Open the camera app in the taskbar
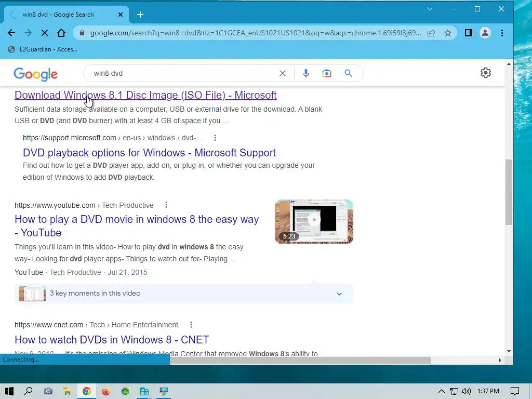 (48, 391)
